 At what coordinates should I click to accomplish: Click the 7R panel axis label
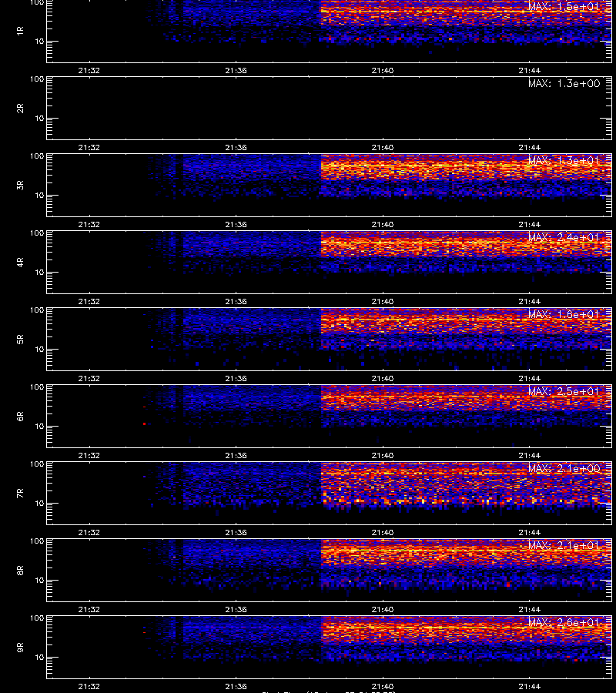click(20, 494)
